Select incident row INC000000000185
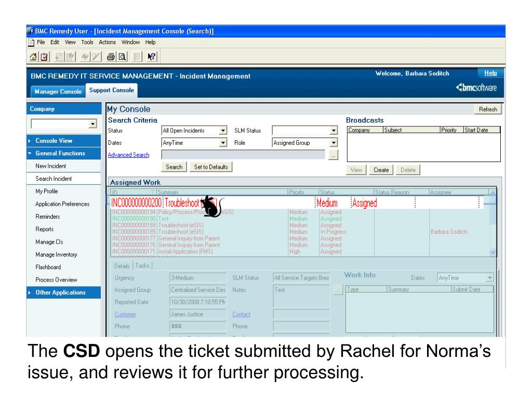 click(x=300, y=232)
